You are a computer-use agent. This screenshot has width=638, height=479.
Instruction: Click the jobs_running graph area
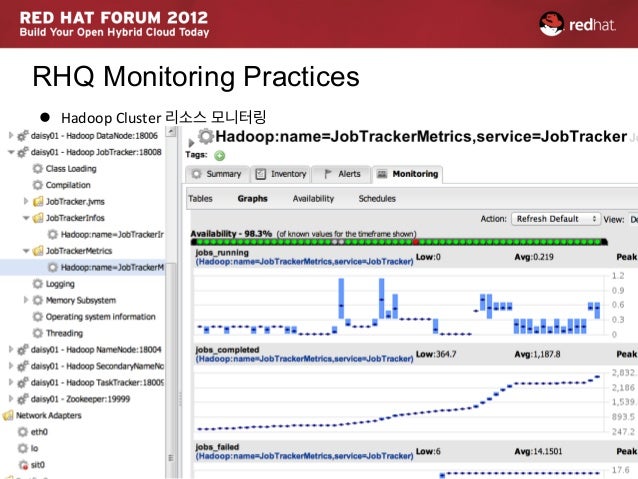point(399,305)
